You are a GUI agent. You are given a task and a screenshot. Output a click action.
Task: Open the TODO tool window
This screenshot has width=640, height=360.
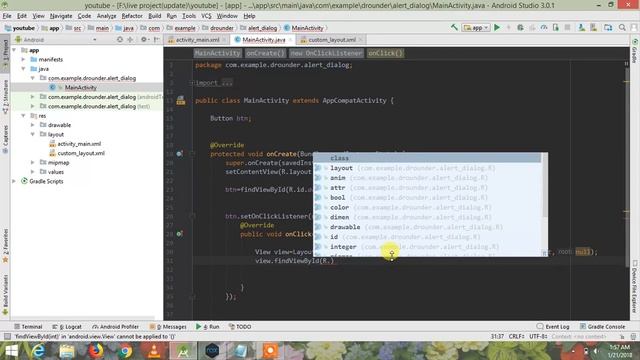click(x=240, y=327)
